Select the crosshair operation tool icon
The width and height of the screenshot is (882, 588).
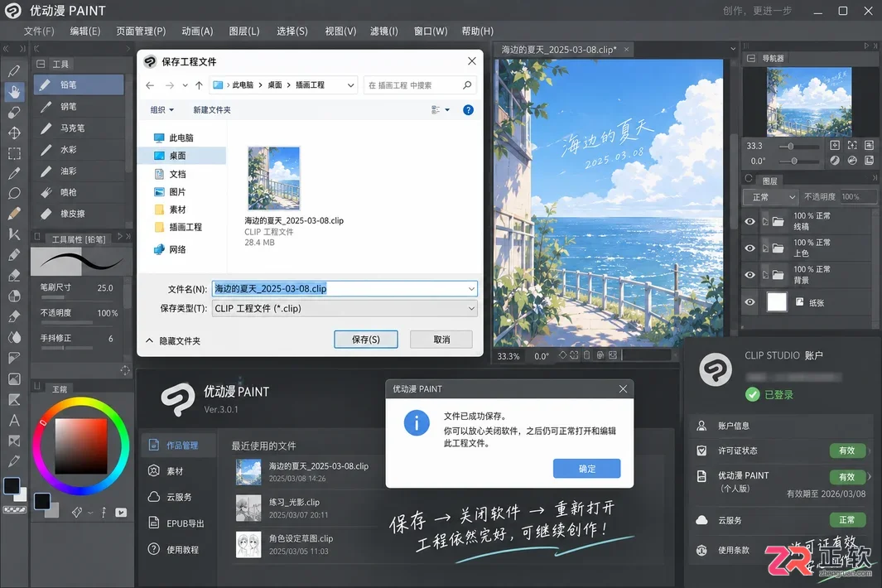pos(14,133)
